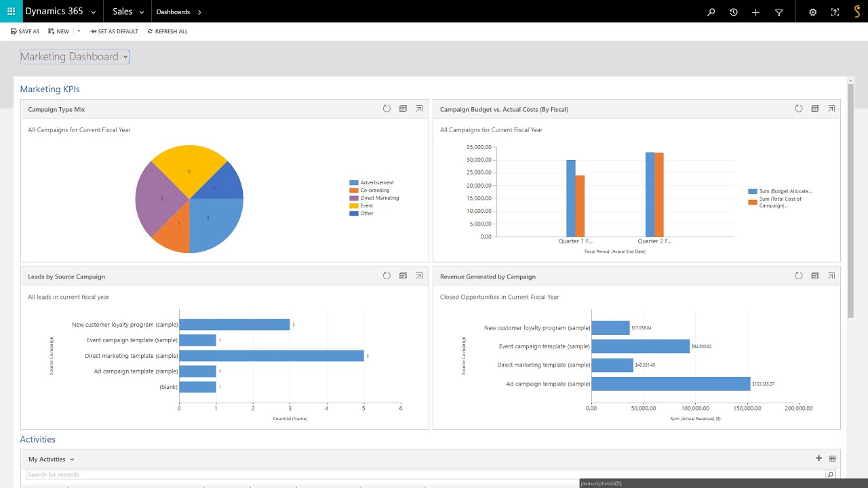This screenshot has width=868, height=488.
Task: Pop out the Campaign Budget vs. Actual Costs chart
Action: click(831, 108)
